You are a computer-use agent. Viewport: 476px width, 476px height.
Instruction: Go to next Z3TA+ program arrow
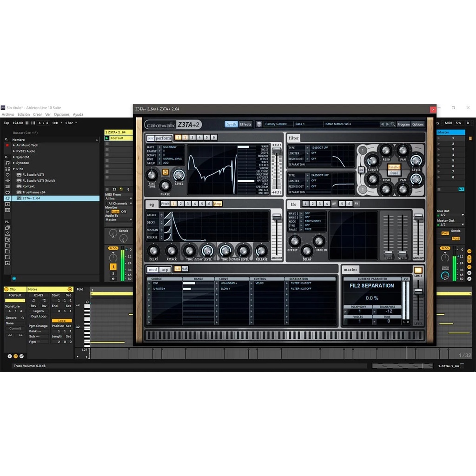(x=387, y=124)
